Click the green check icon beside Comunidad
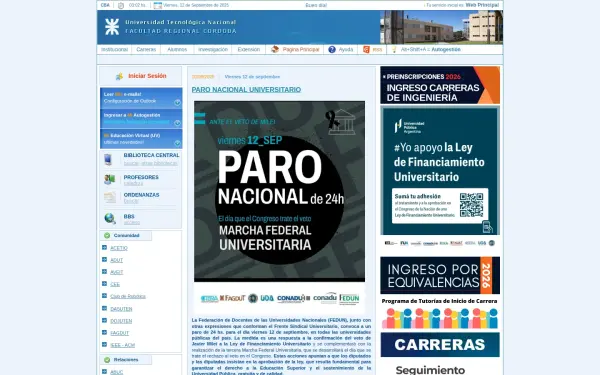Image resolution: width=600 pixels, height=375 pixels. tap(107, 235)
